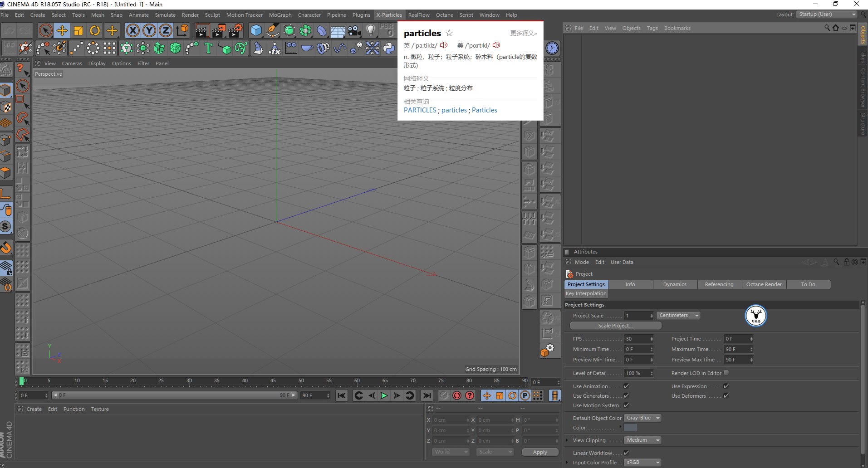Screen dimensions: 868x468
Task: Open the Formula fx effector icon
Action: (275, 48)
